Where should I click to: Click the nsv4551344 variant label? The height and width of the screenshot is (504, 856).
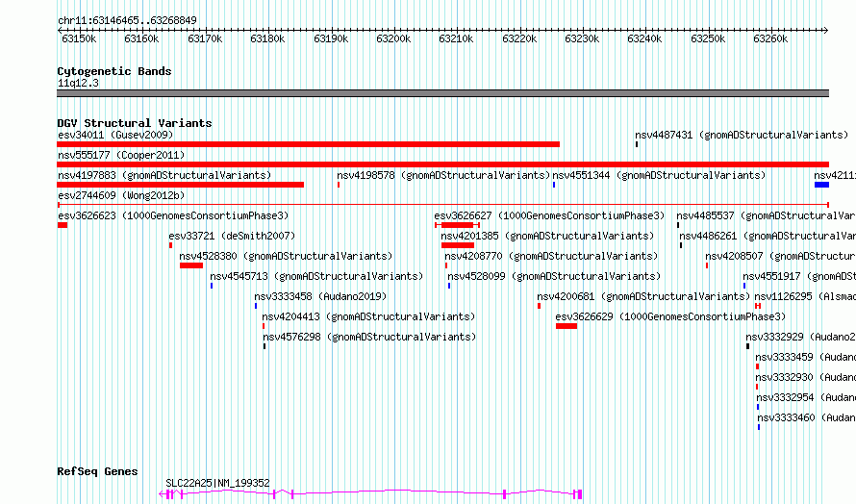coord(659,175)
